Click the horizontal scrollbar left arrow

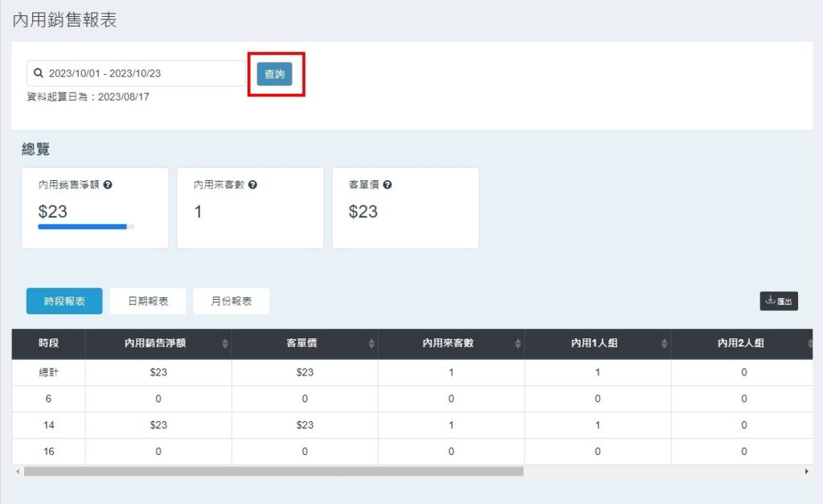17,472
